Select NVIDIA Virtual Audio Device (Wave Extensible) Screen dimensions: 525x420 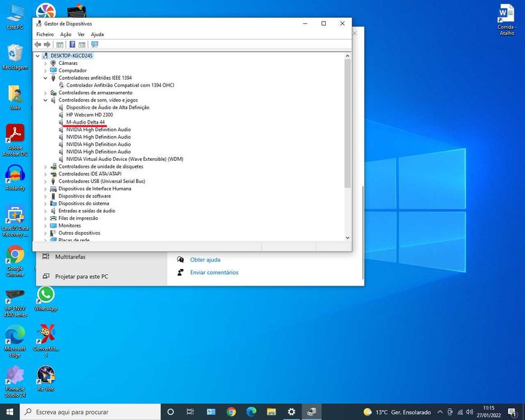click(x=125, y=159)
